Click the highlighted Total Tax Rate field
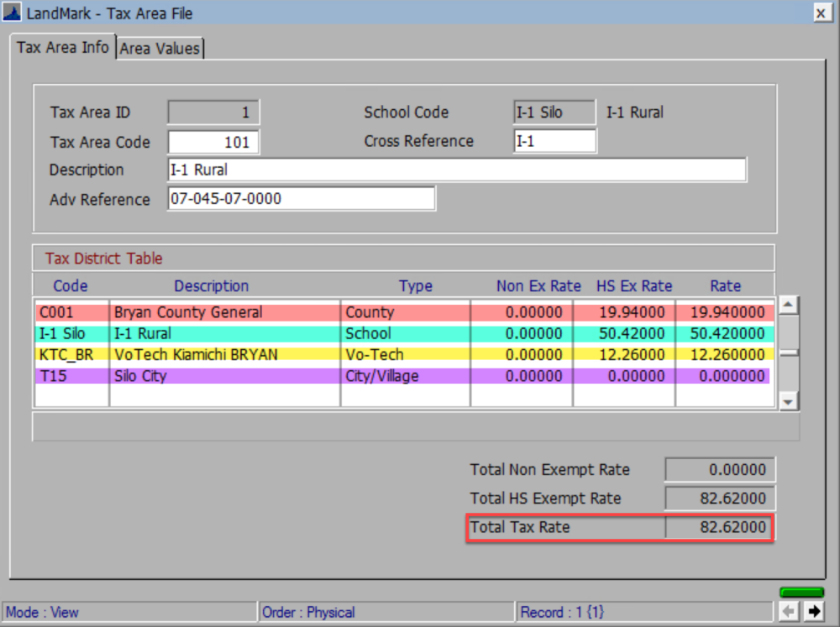The width and height of the screenshot is (840, 627). tap(720, 527)
